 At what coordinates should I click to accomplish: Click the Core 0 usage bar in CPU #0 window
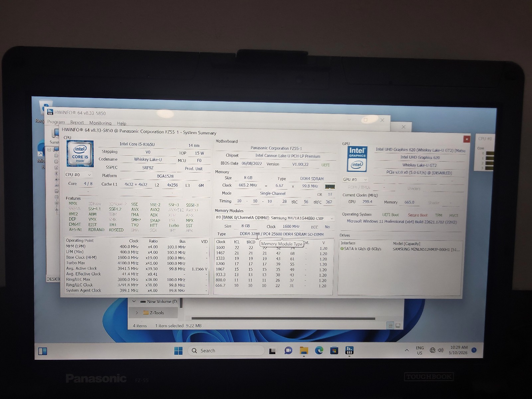(490, 153)
